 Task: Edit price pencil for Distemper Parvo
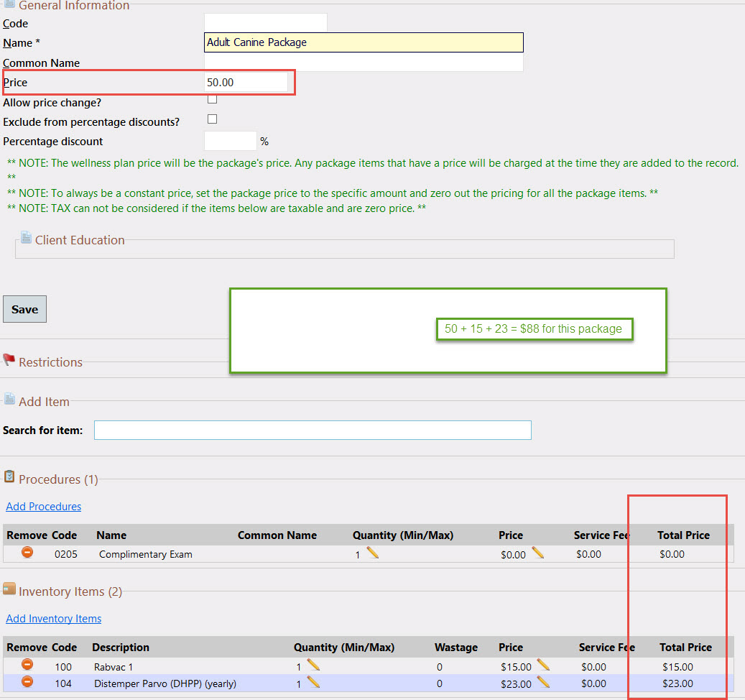point(544,682)
